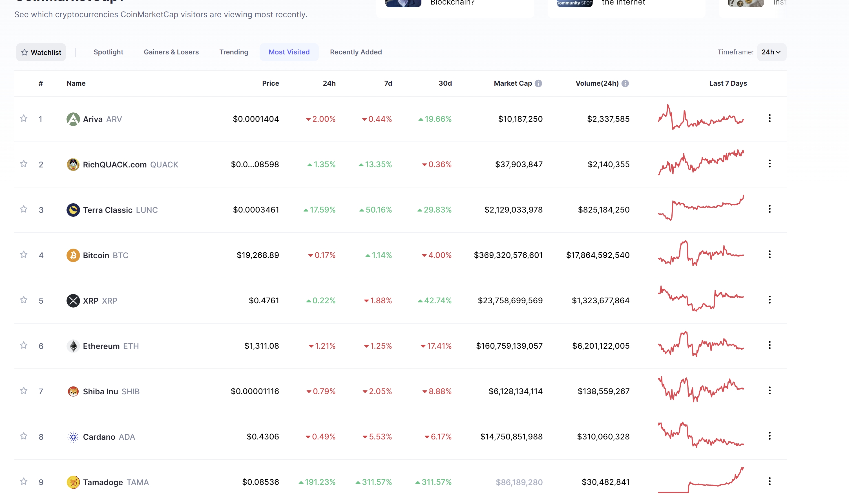Click XRP 30d change 42.74%

pyautogui.click(x=435, y=300)
